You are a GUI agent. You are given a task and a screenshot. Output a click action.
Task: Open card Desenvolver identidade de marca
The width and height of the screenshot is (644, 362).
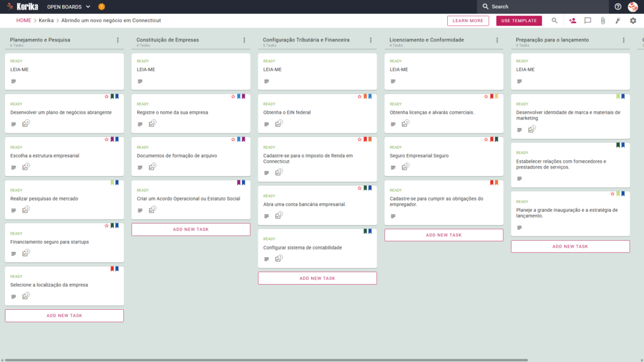tap(570, 116)
